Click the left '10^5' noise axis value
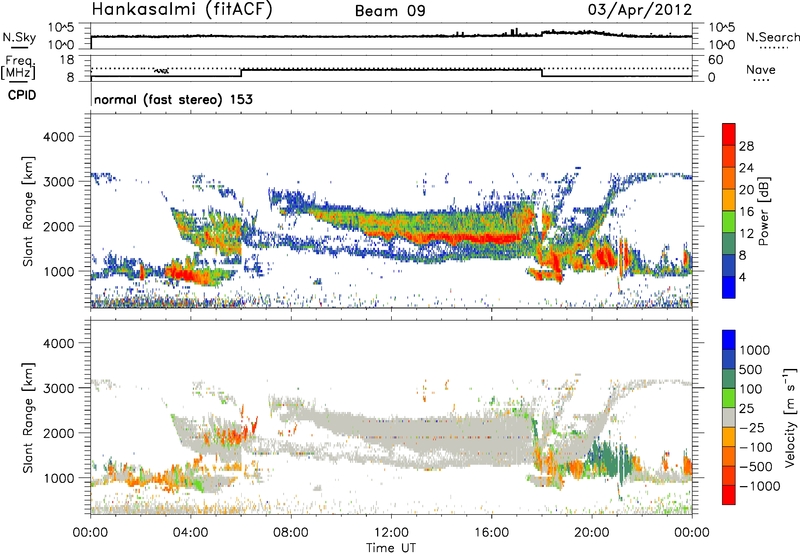The height and width of the screenshot is (554, 800). 61,28
